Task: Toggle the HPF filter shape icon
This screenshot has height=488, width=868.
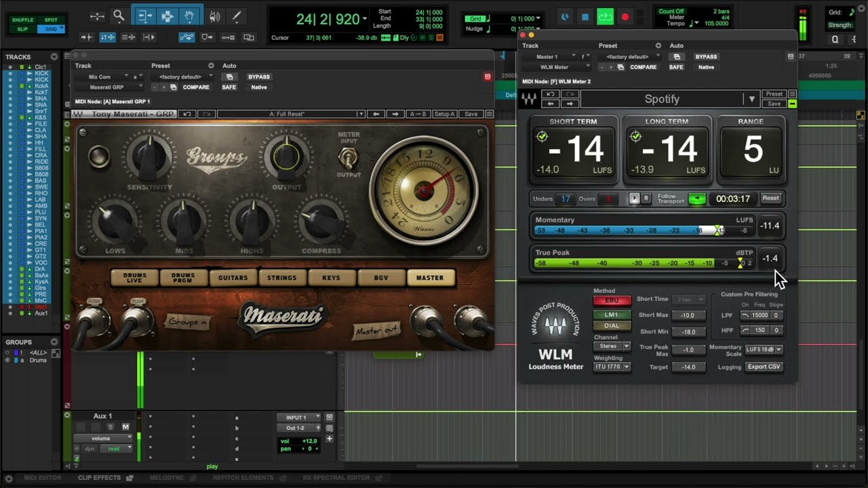Action: [745, 330]
